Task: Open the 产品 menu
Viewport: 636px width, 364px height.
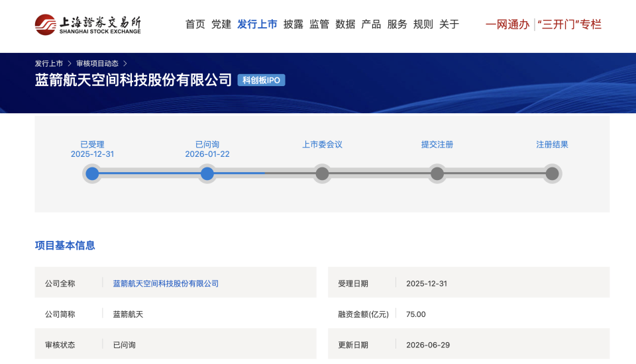Action: (x=371, y=24)
